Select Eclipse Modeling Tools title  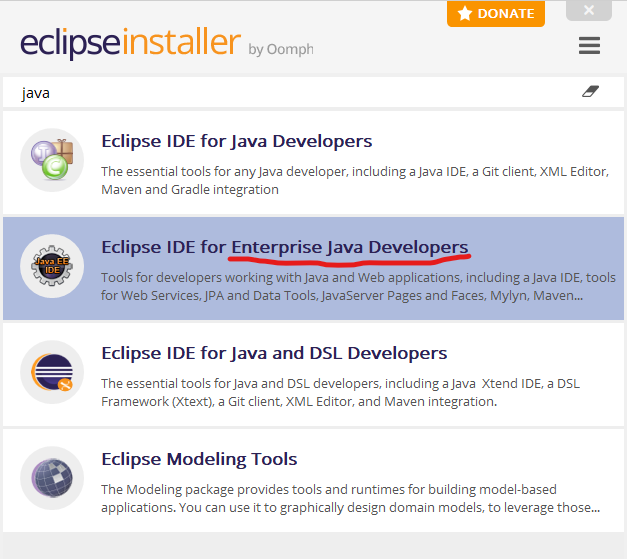199,459
